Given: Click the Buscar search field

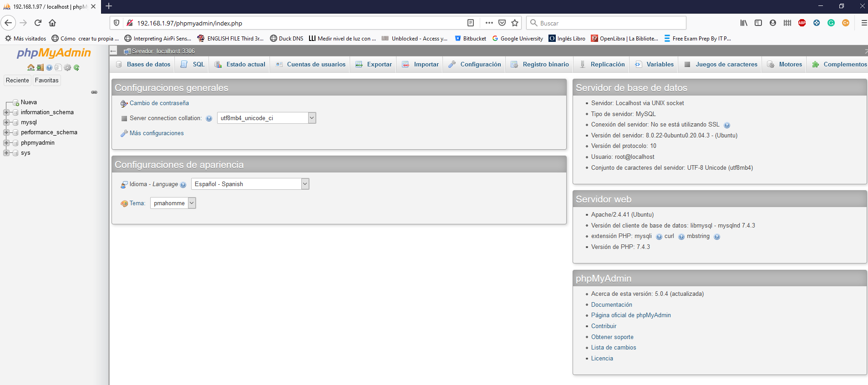Looking at the screenshot, I should (606, 23).
